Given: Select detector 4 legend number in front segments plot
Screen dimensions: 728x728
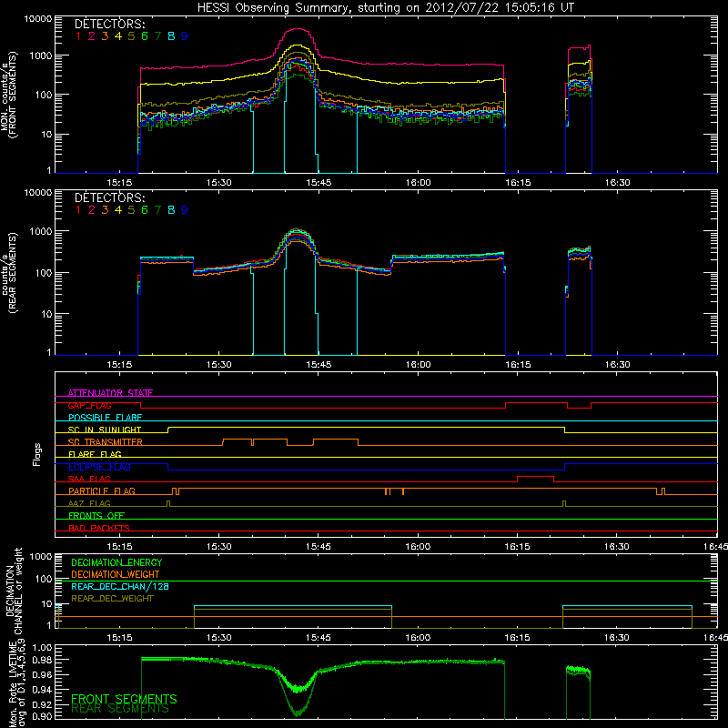Looking at the screenshot, I should coord(118,36).
